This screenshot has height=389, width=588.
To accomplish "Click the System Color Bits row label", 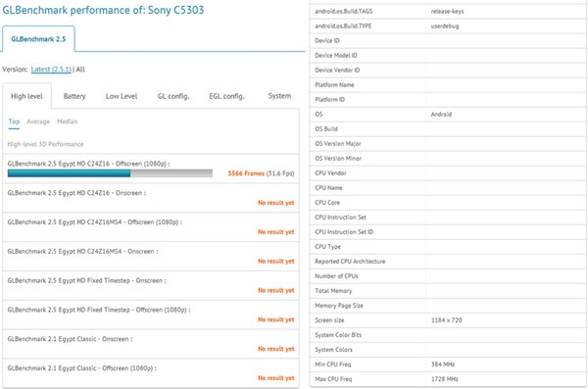I will [338, 334].
